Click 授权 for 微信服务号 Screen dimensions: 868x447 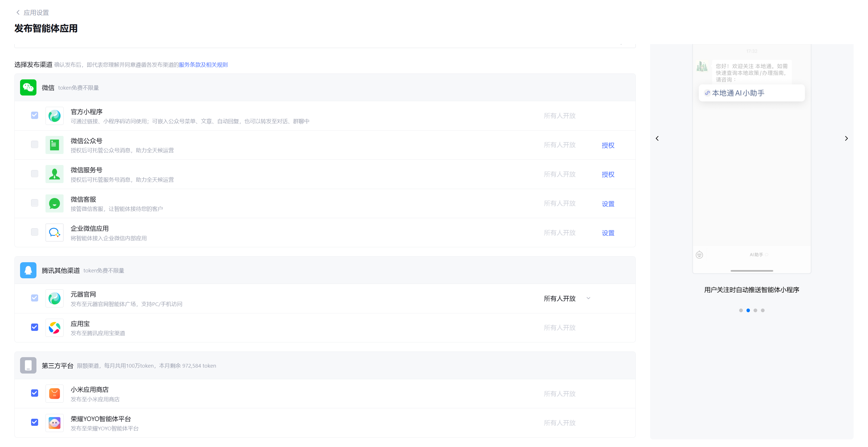(608, 175)
